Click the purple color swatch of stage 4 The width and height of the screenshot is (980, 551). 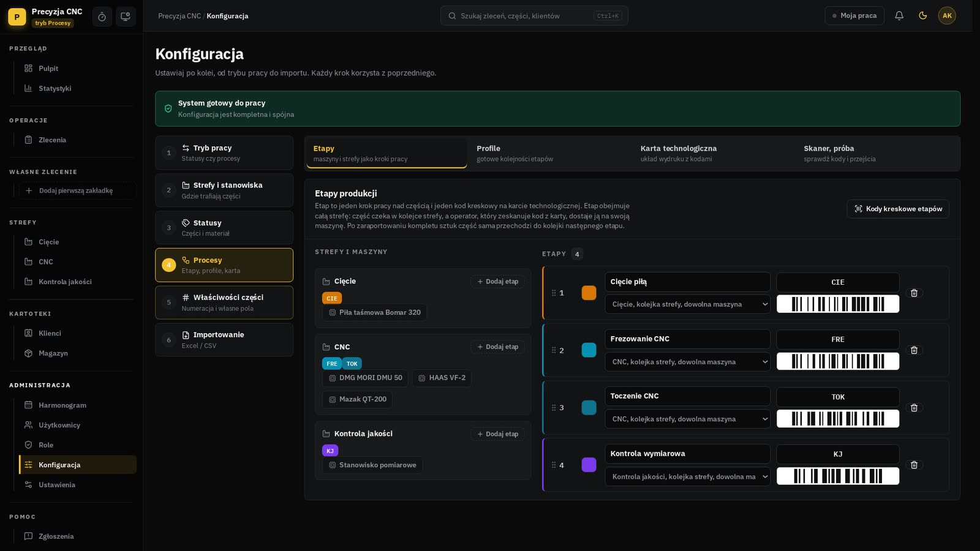coord(589,465)
